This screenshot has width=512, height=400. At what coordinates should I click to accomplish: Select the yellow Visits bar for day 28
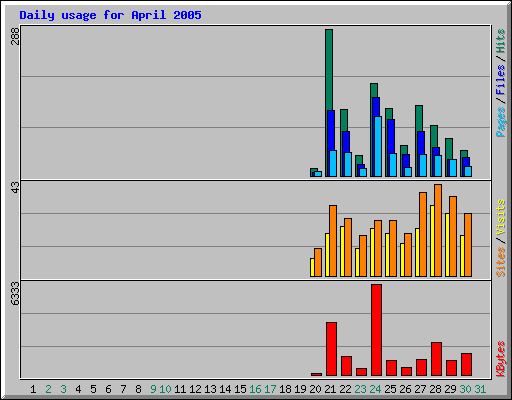[432, 241]
